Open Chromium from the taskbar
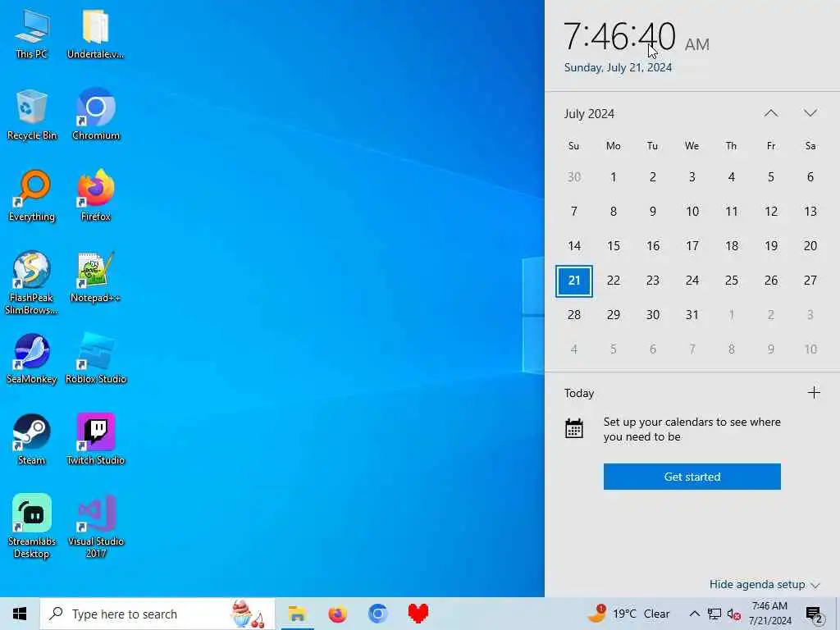 [x=377, y=614]
